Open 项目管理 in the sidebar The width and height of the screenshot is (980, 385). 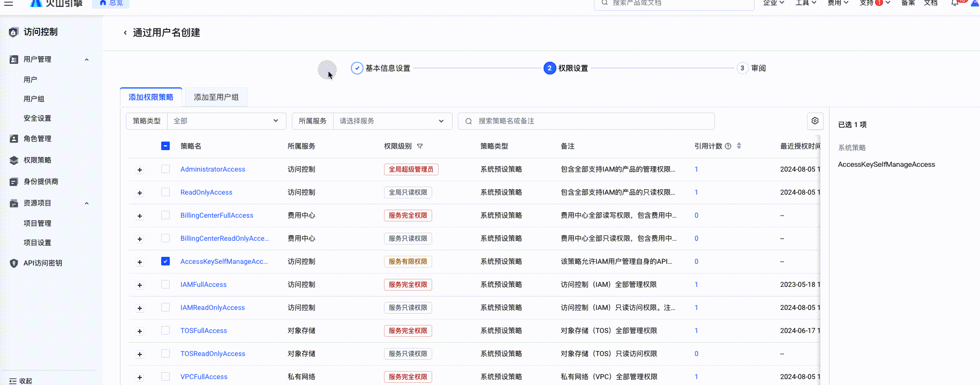(x=37, y=223)
